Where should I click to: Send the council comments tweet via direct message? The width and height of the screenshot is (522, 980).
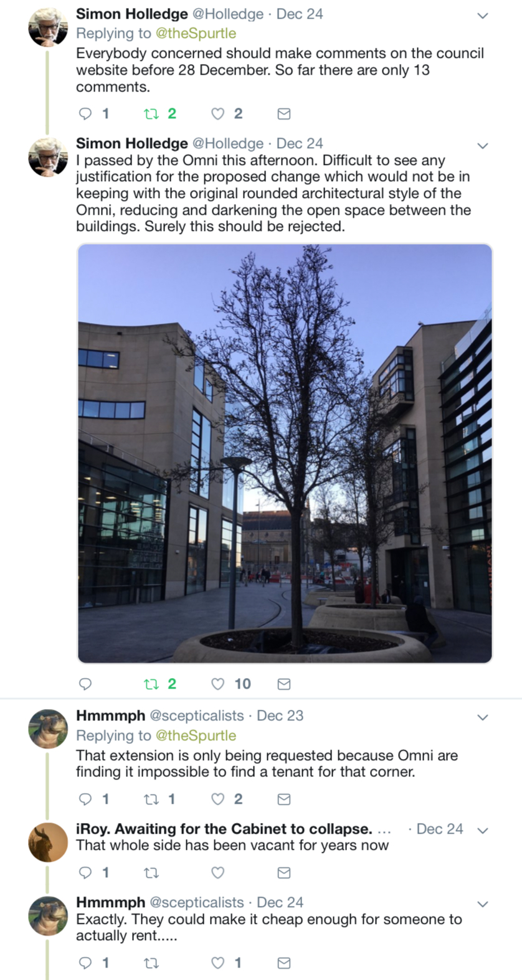click(283, 113)
